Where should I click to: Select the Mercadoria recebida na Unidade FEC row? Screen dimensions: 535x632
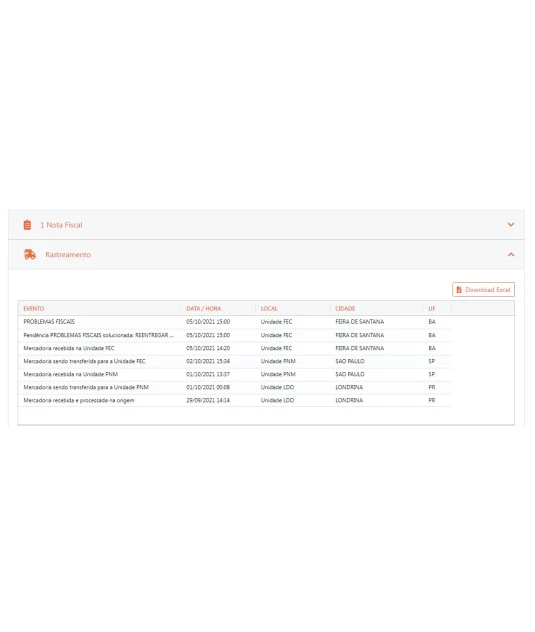pos(235,348)
